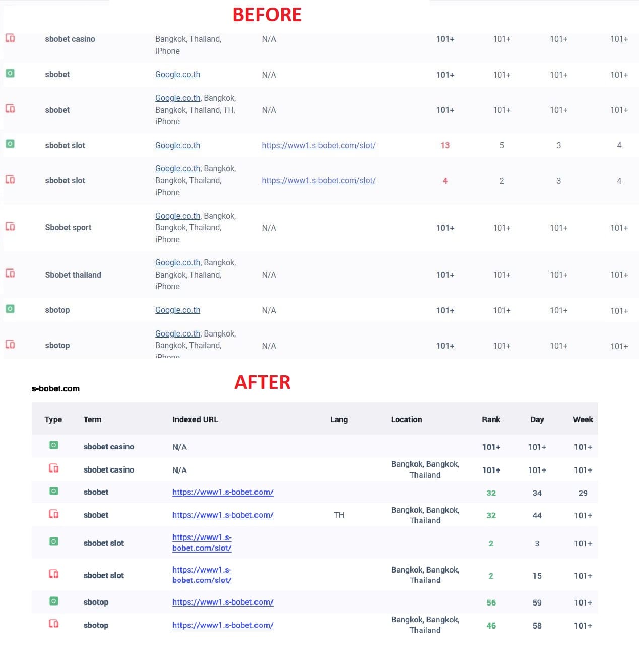Click the mobile icon beside Sbobet sport
639x672 pixels.
coord(10,227)
